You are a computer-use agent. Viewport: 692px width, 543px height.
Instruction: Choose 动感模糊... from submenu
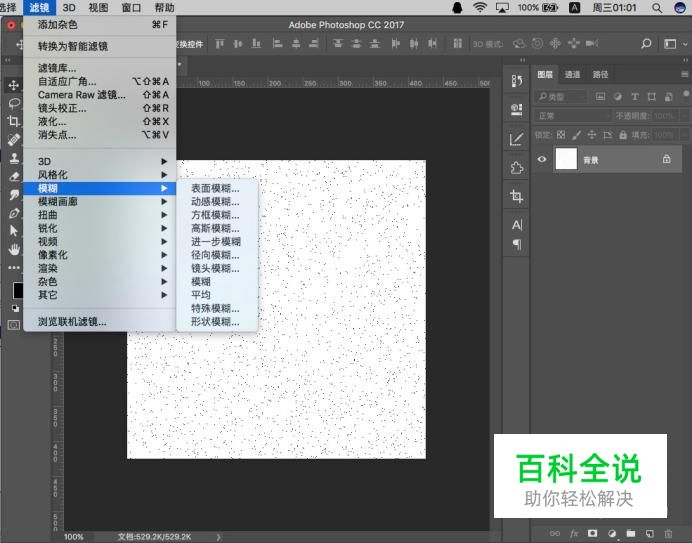click(x=217, y=202)
